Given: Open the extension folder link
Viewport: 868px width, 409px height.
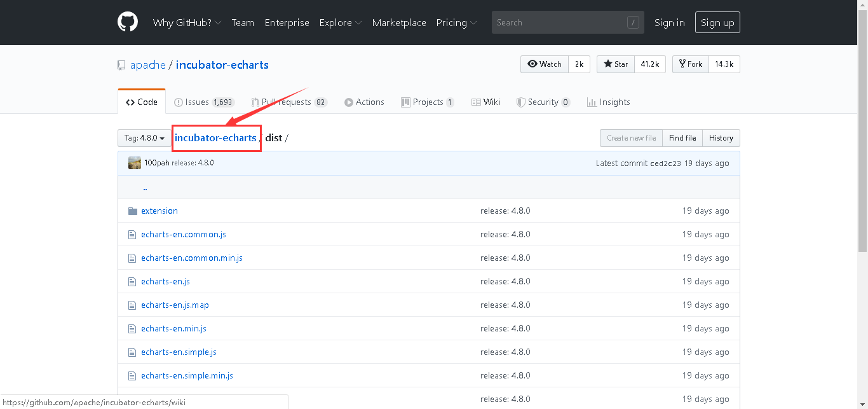Looking at the screenshot, I should [159, 211].
